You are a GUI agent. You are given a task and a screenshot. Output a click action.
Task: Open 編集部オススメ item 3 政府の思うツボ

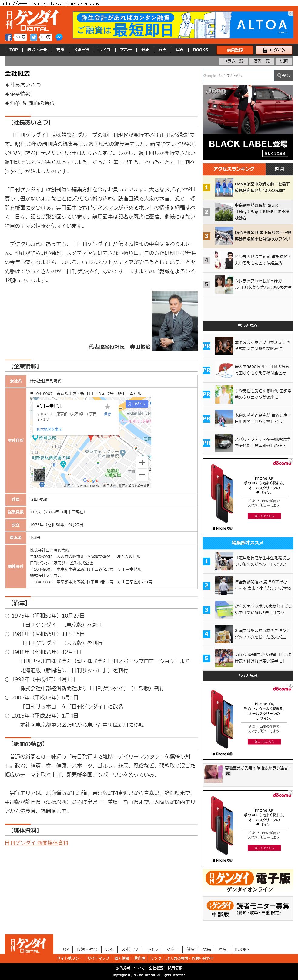pyautogui.click(x=248, y=610)
